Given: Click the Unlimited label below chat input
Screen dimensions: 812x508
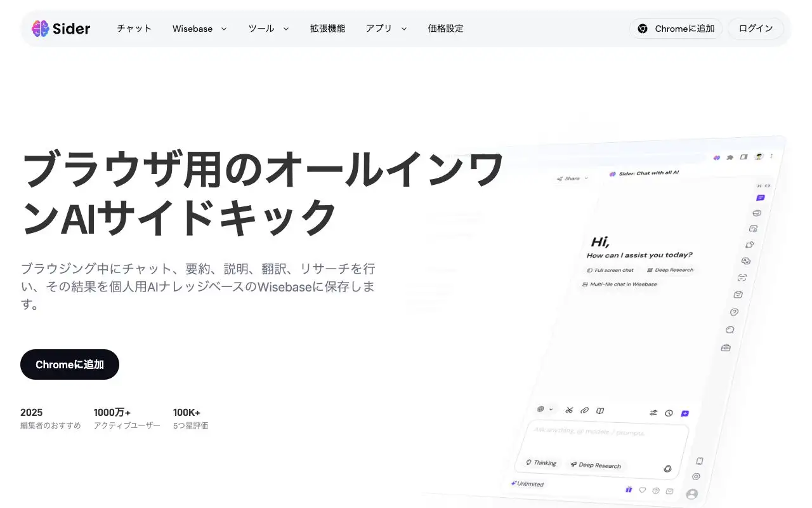Looking at the screenshot, I should point(528,484).
